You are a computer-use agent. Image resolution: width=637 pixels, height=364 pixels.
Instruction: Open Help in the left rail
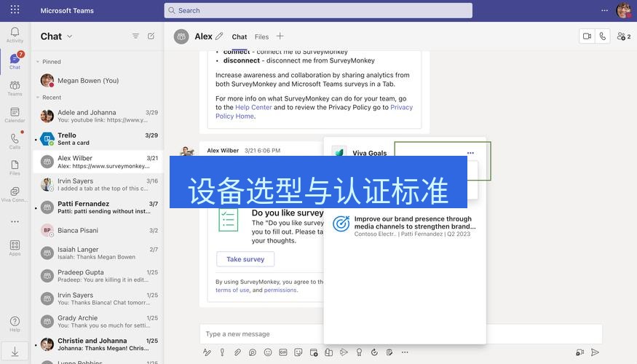click(15, 324)
